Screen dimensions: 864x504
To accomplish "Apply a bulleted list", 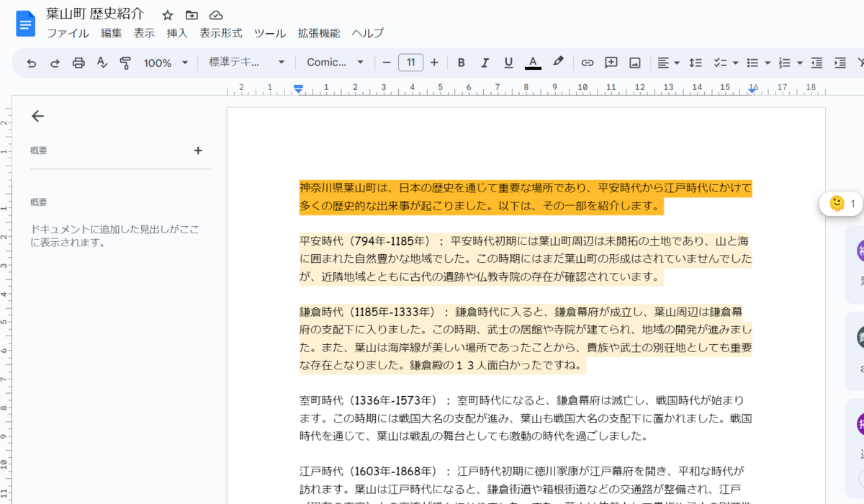I will 753,63.
